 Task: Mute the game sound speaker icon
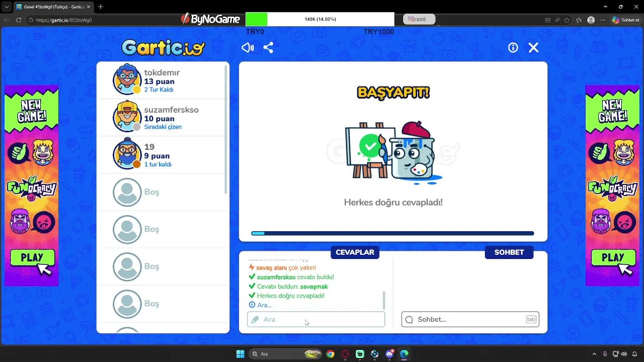point(248,48)
